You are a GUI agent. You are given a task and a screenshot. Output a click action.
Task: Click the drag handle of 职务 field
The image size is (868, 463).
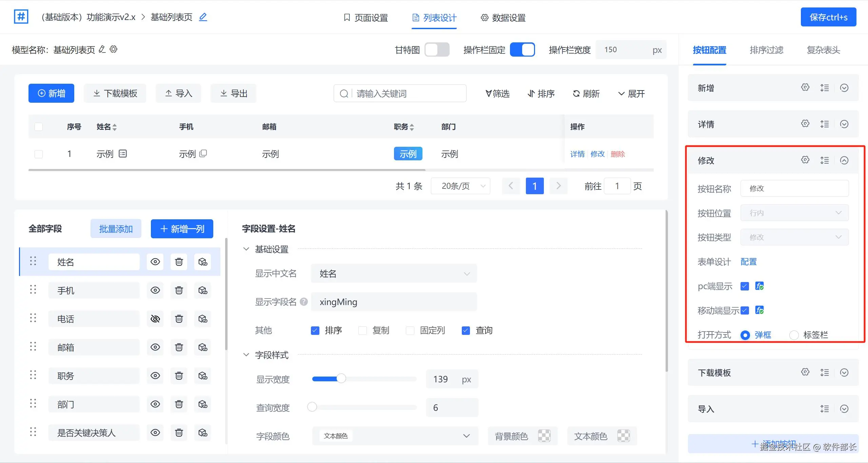click(x=33, y=375)
